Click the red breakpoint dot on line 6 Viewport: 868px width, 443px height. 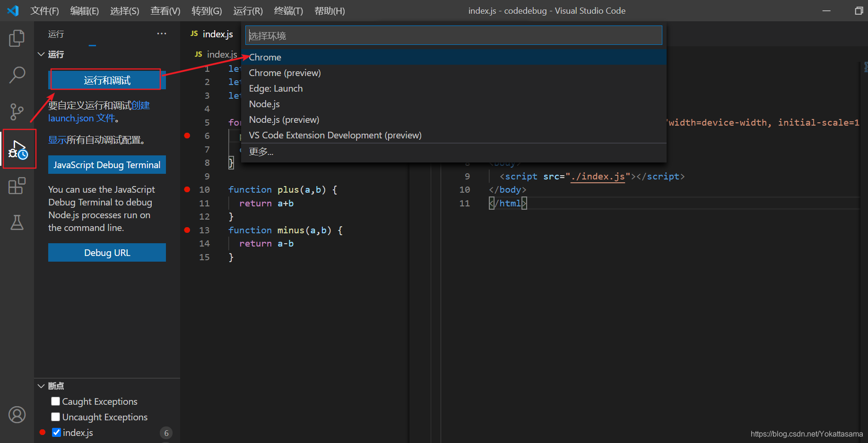pyautogui.click(x=187, y=136)
